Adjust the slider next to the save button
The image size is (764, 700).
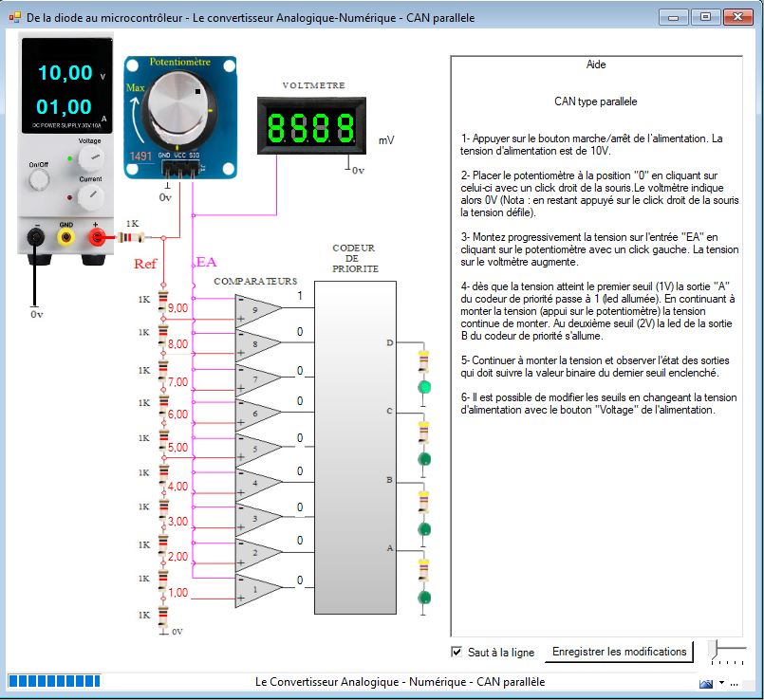tap(716, 652)
